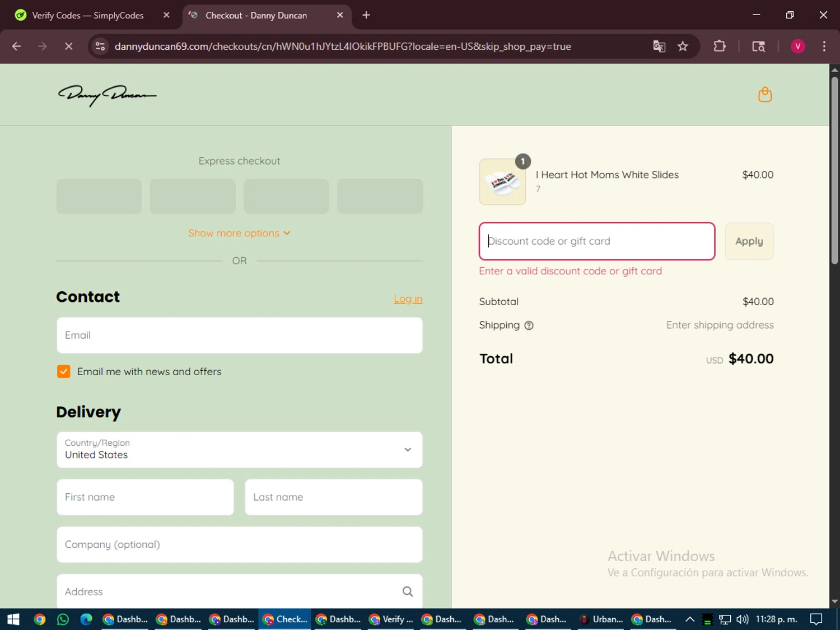Uncheck Email me with news and offers
The image size is (840, 630).
(64, 371)
